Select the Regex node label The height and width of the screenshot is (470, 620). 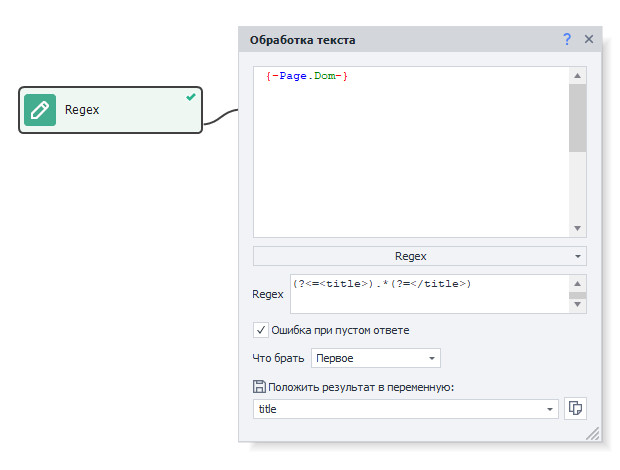point(82,110)
